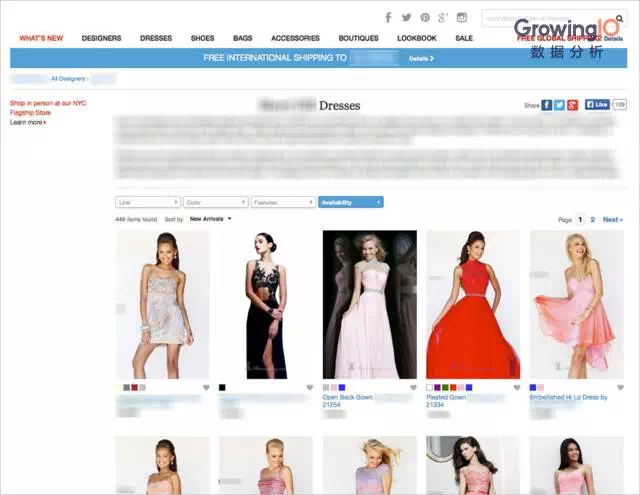Viewport: 640px width, 495px height.
Task: Favorite the Pleated Gown heart icon
Action: pyautogui.click(x=517, y=388)
